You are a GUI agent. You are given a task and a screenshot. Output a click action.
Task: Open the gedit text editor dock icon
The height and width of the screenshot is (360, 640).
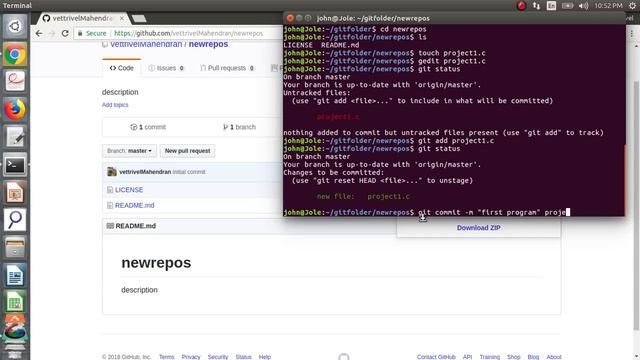point(15,137)
